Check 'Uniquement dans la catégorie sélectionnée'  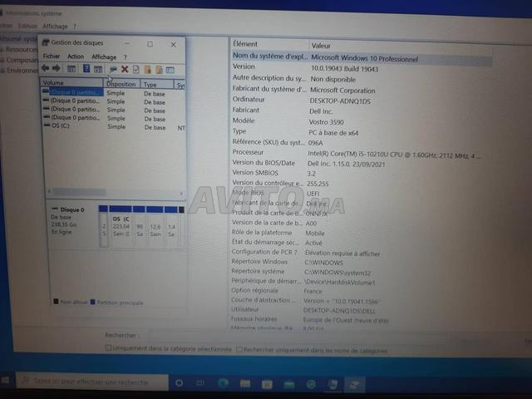tap(109, 347)
